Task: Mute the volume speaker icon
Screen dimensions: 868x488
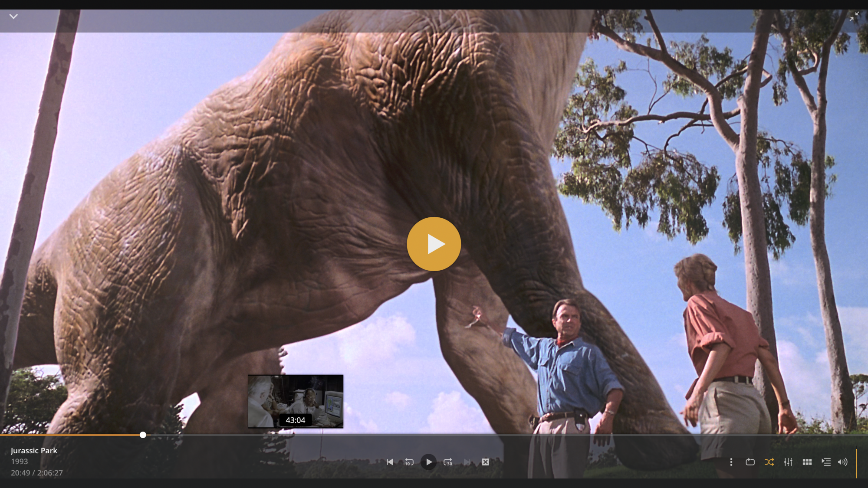Action: [842, 462]
